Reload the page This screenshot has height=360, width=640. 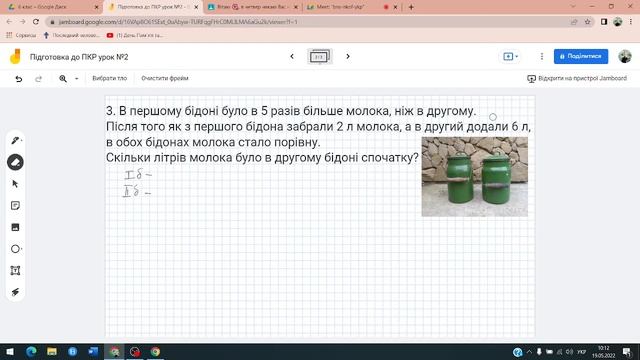(36, 22)
